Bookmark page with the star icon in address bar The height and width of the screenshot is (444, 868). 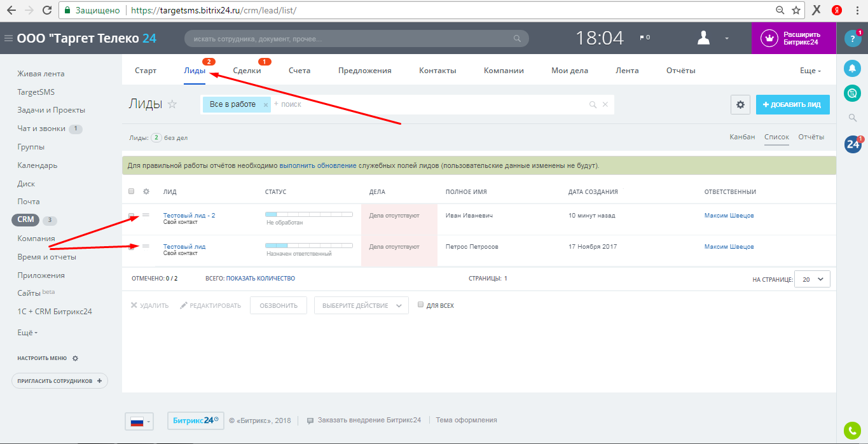click(796, 11)
